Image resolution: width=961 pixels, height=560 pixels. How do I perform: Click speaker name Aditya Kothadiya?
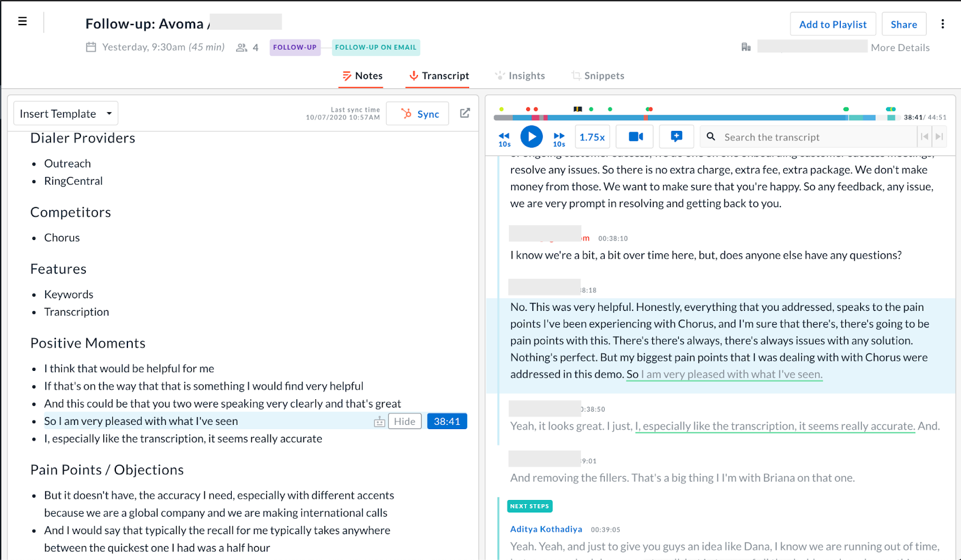pos(546,529)
